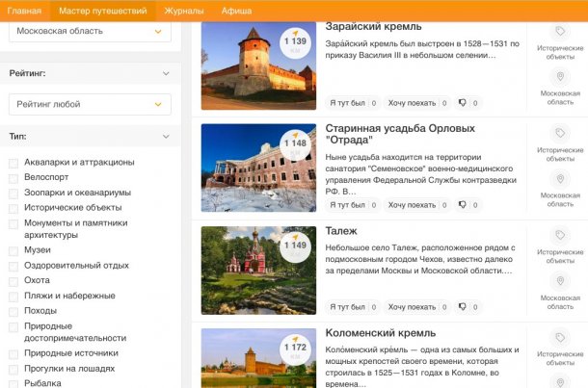Screen dimensions: 588x388
Task: Open Старинная усадьба Орловых "Отрада" link
Action: (x=400, y=134)
